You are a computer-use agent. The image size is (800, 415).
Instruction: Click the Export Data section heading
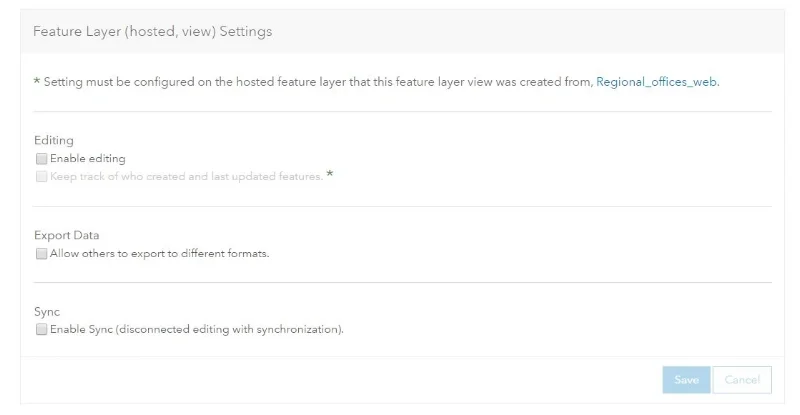[66, 235]
